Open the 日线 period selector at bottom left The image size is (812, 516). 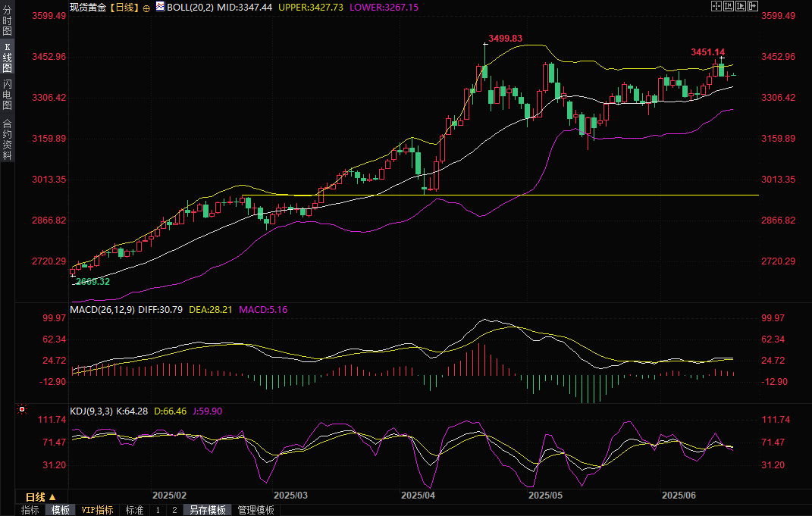[36, 496]
